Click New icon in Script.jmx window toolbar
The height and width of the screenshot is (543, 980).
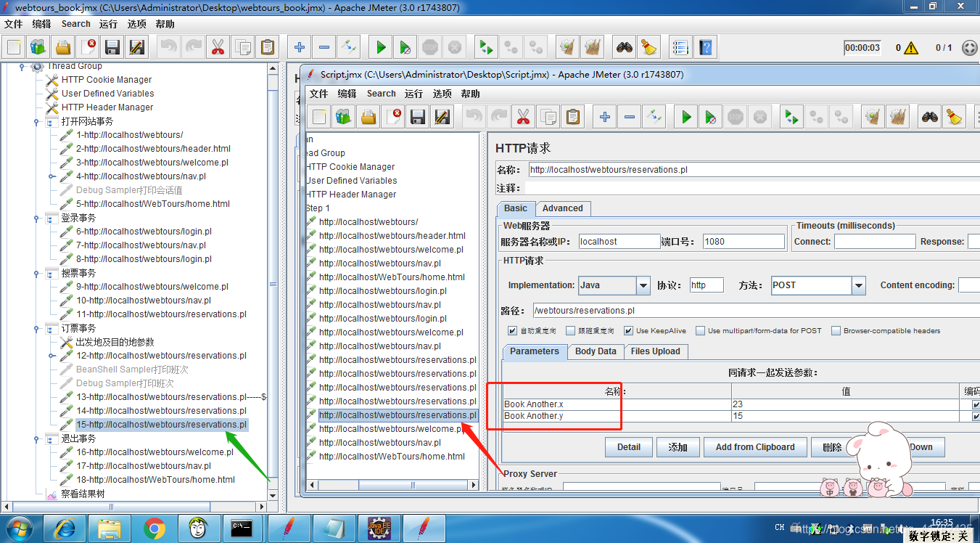click(320, 116)
